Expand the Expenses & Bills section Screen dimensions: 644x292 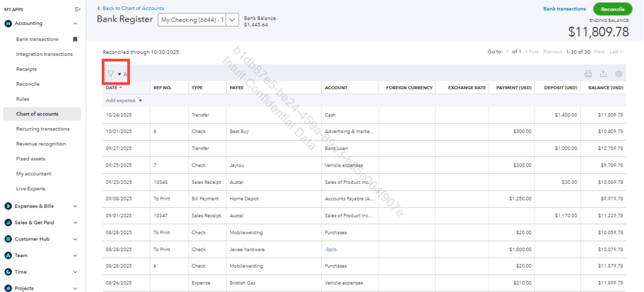point(75,206)
